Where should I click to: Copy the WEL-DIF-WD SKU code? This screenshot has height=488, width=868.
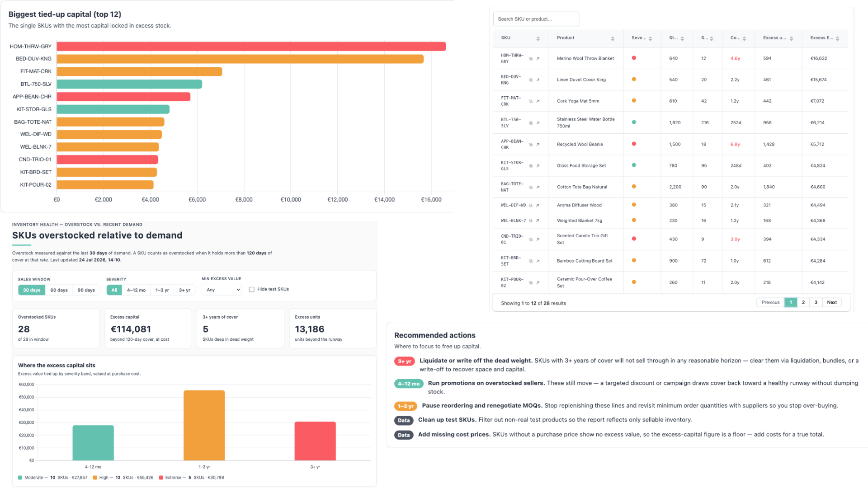[531, 206]
